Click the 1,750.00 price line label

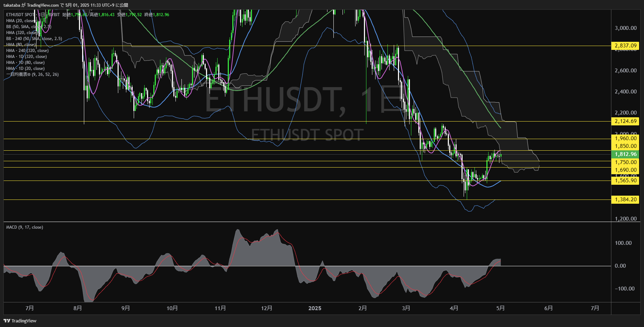point(625,162)
